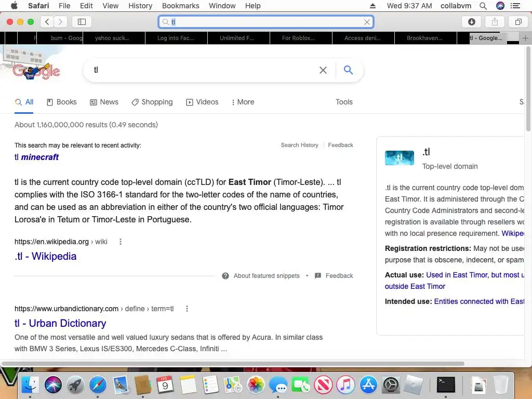The height and width of the screenshot is (399, 532).
Task: Click Feedback beside About featured snippets
Action: (339, 276)
